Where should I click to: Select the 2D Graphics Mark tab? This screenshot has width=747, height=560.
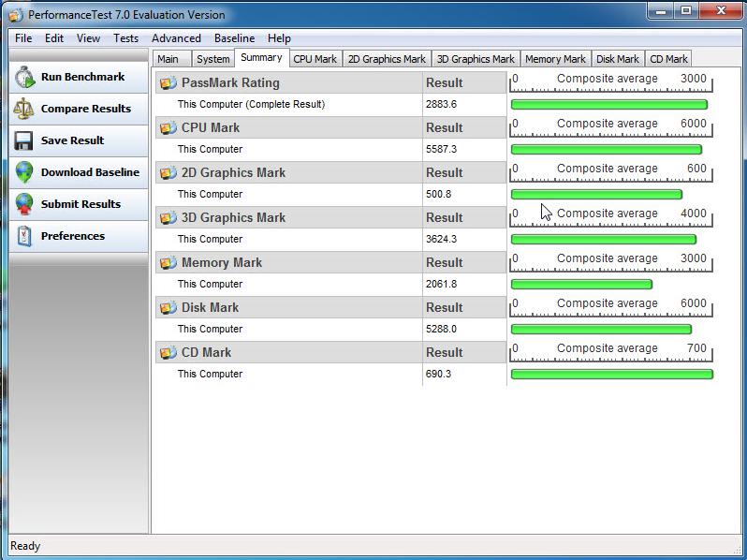386,59
